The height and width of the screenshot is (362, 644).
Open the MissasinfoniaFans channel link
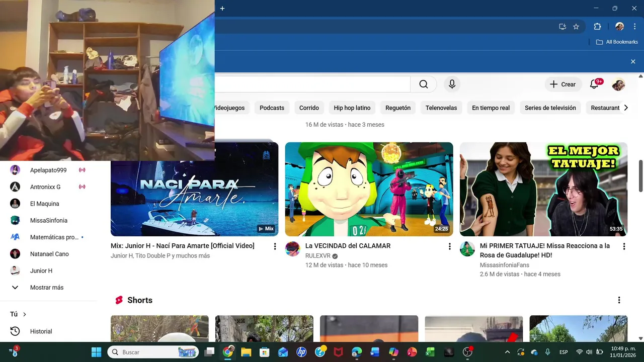click(x=505, y=265)
